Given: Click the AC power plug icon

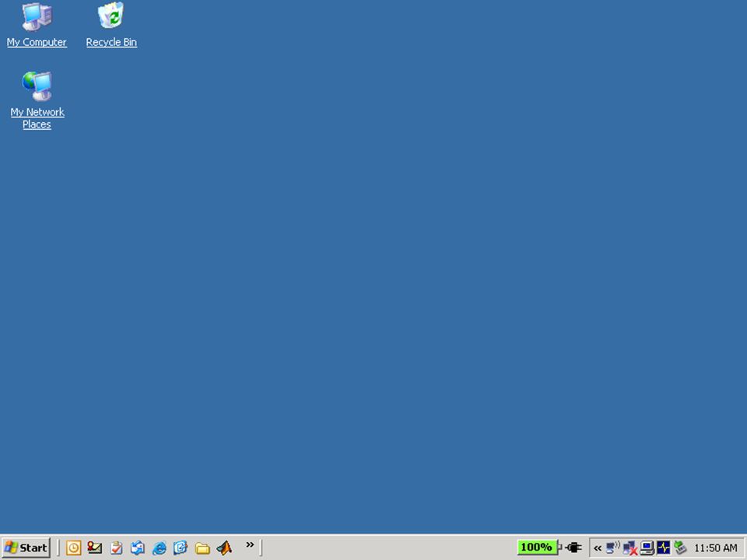Looking at the screenshot, I should 573,548.
